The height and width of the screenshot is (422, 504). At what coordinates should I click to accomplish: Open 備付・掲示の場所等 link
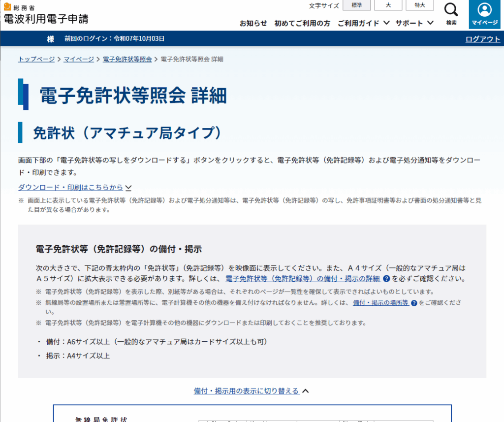380,303
